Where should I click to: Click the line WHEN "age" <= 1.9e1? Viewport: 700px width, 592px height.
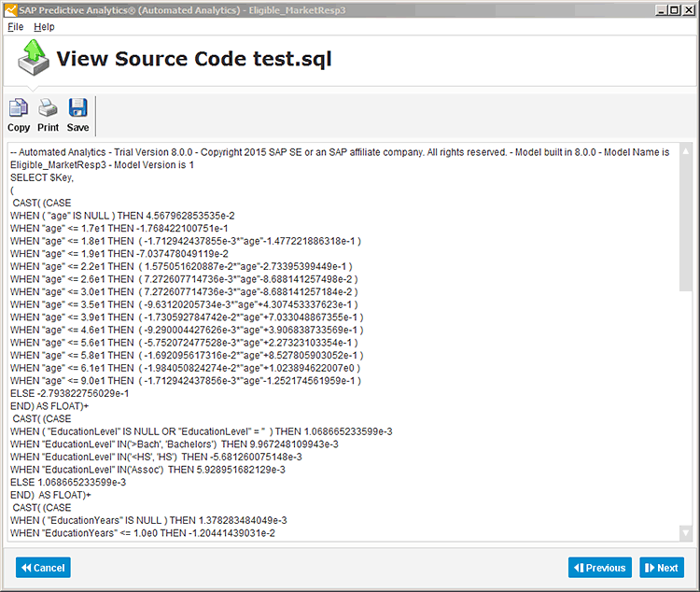[x=119, y=254]
